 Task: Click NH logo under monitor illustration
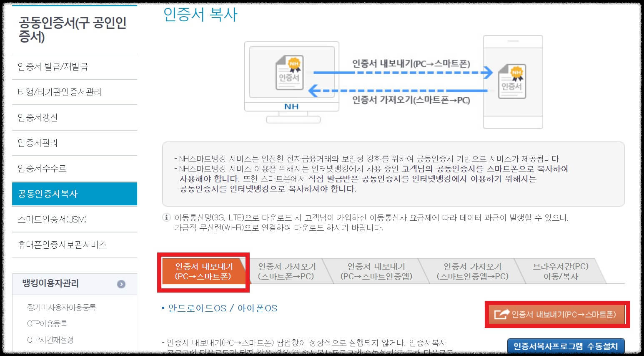pyautogui.click(x=291, y=106)
